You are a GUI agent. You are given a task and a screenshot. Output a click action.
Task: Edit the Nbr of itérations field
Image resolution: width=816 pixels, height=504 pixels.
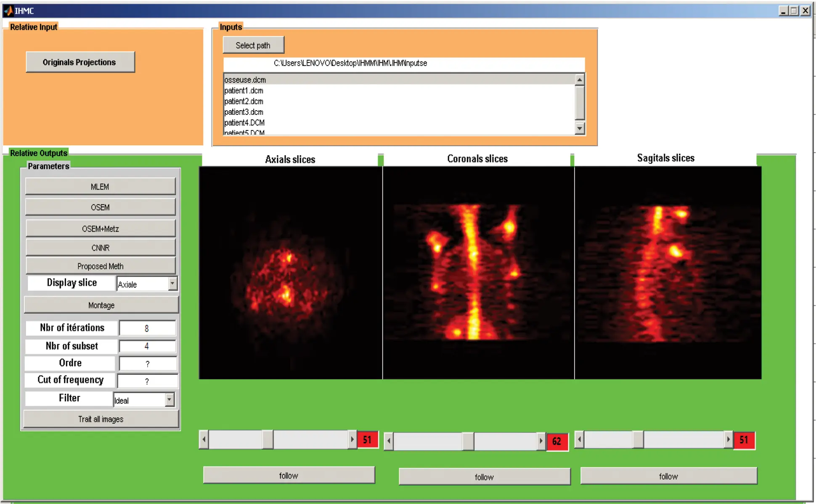pos(147,328)
